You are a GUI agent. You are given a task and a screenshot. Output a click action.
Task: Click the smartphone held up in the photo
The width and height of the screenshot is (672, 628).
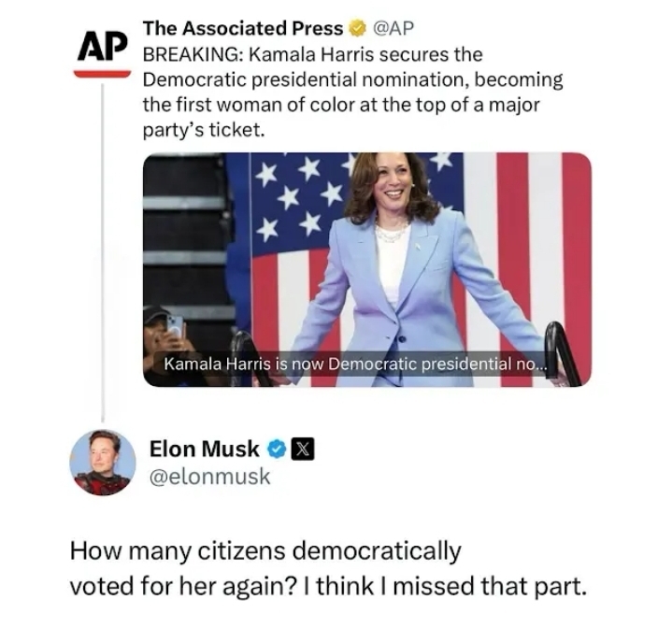pos(176,326)
